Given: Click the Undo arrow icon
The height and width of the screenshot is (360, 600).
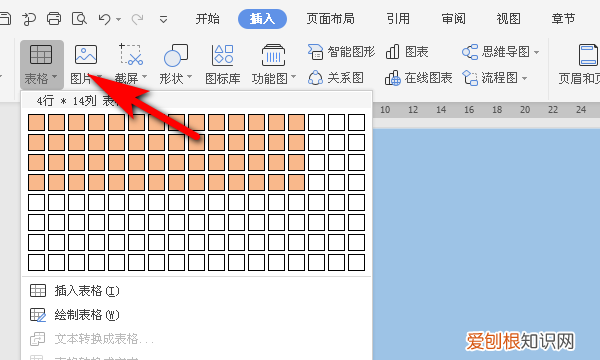Looking at the screenshot, I should pyautogui.click(x=104, y=19).
